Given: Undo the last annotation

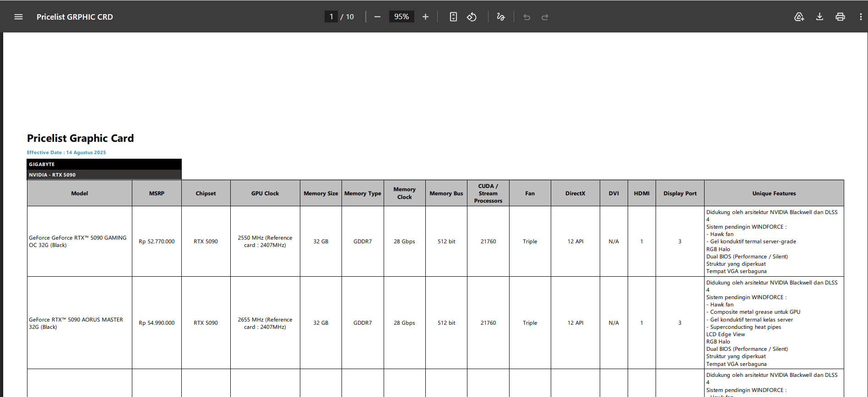Looking at the screenshot, I should pos(526,17).
